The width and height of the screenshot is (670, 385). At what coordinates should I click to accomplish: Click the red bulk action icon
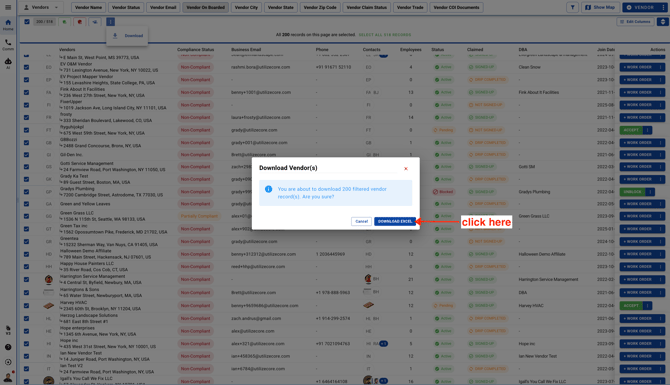(79, 22)
